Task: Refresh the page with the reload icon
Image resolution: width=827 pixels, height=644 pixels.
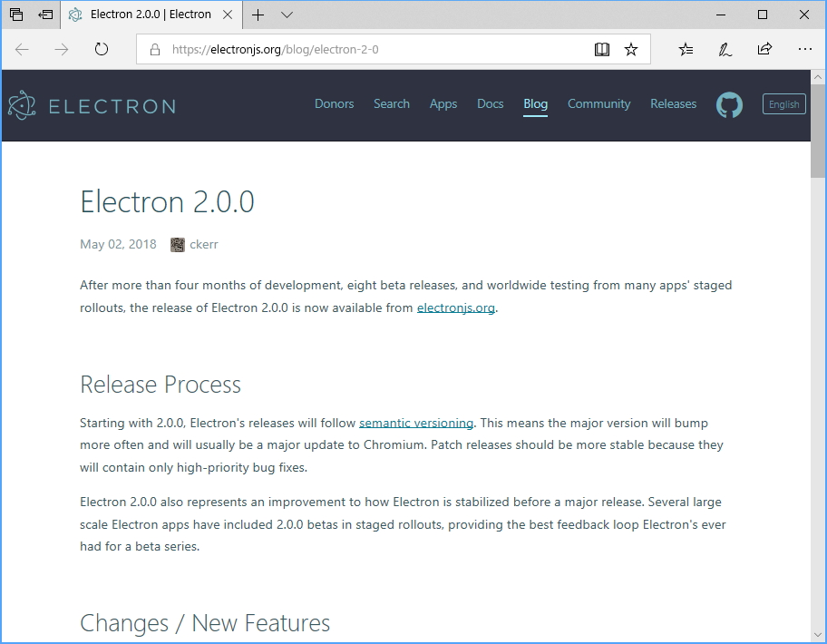Action: 101,49
